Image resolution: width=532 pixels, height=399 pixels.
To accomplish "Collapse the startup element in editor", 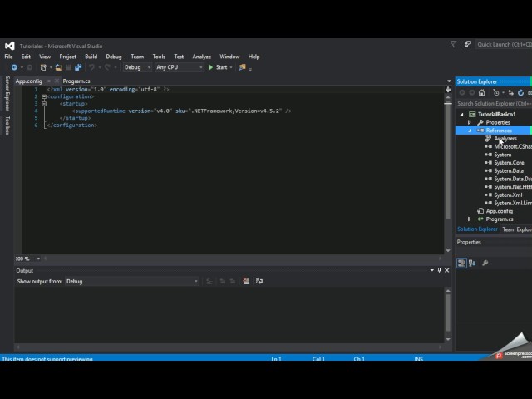I will [44, 104].
